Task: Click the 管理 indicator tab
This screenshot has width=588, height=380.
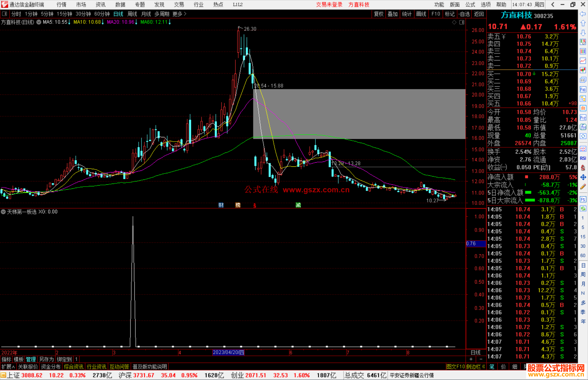Action: pyautogui.click(x=31, y=359)
